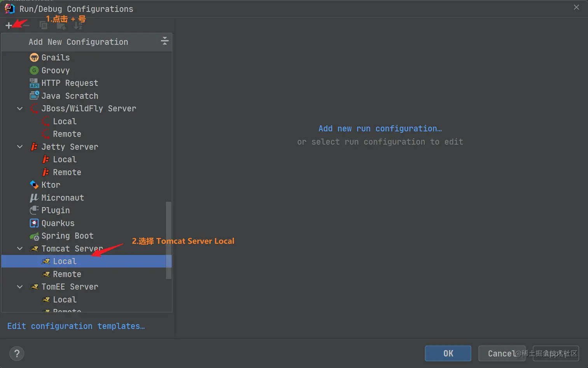Click the JBoss/WildFly Server red icon
Viewport: 588px width, 368px height.
(34, 109)
